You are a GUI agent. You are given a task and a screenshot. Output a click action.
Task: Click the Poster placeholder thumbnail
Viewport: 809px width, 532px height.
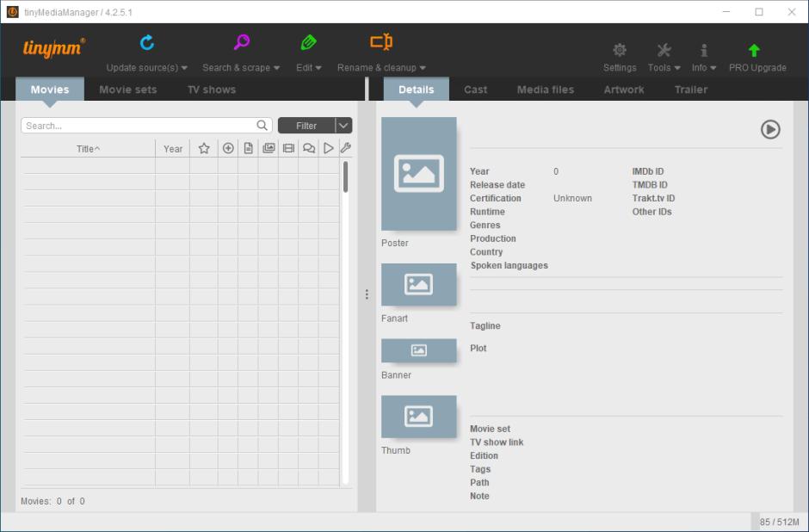[418, 173]
